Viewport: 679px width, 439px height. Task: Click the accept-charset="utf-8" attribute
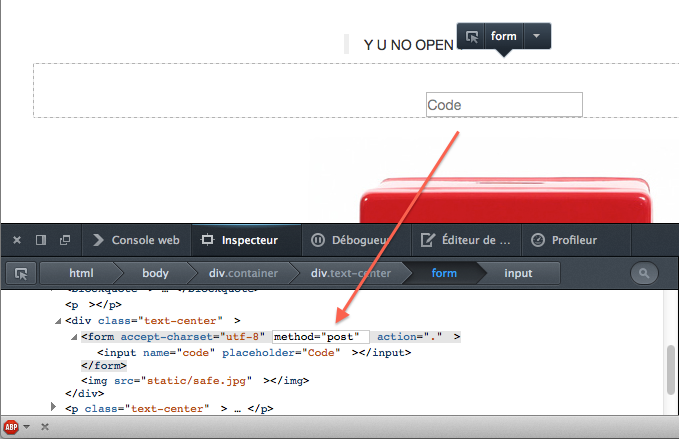[192, 337]
